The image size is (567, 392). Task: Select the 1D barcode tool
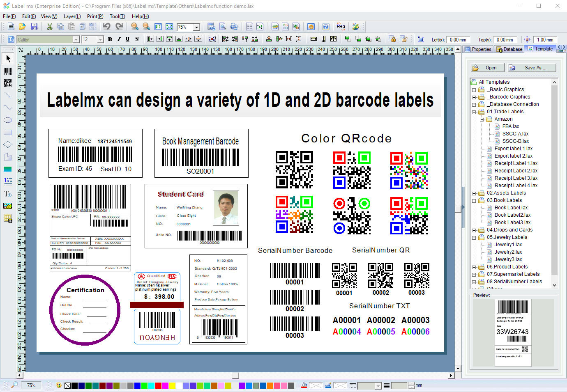[8, 71]
